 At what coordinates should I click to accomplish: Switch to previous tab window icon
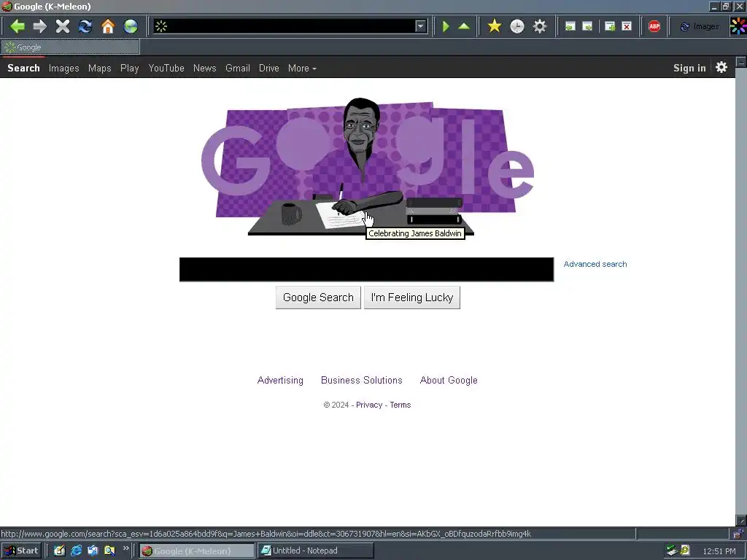click(x=570, y=26)
